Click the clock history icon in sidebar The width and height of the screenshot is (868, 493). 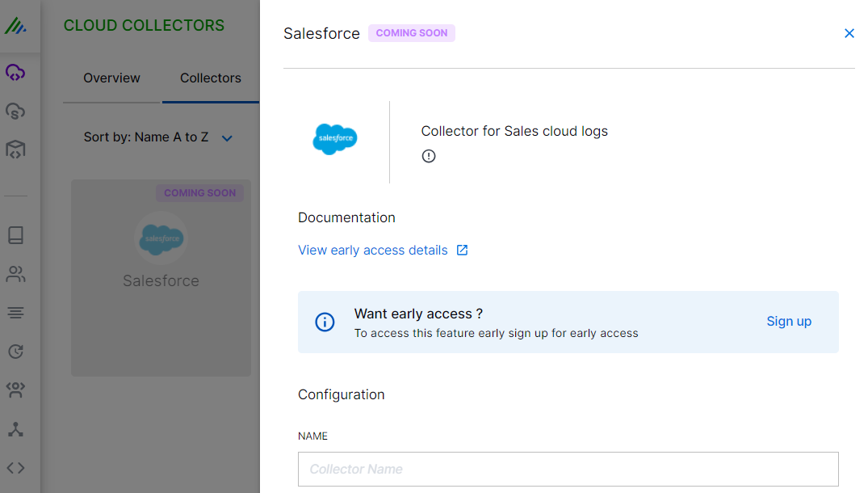point(15,352)
